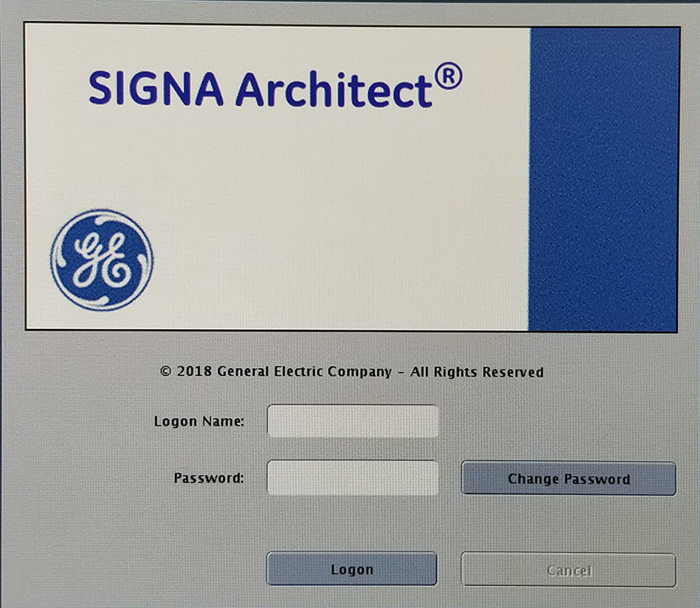Image resolution: width=700 pixels, height=608 pixels.
Task: Click the Logon button
Action: [x=352, y=569]
